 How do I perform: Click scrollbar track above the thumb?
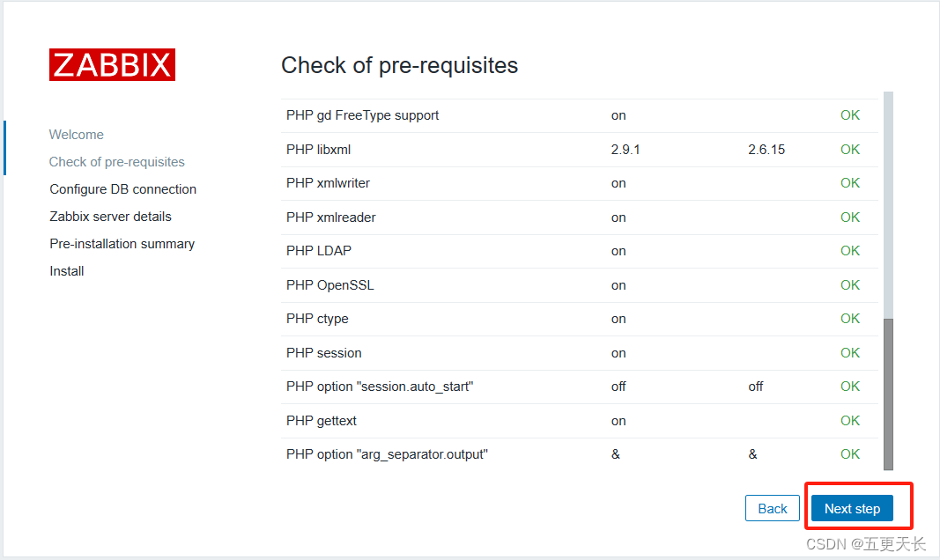coord(888,203)
